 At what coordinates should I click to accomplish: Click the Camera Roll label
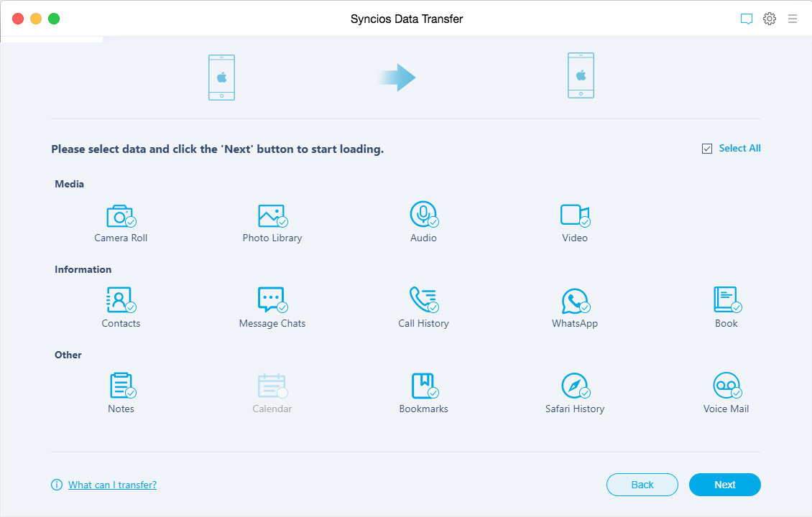[121, 238]
